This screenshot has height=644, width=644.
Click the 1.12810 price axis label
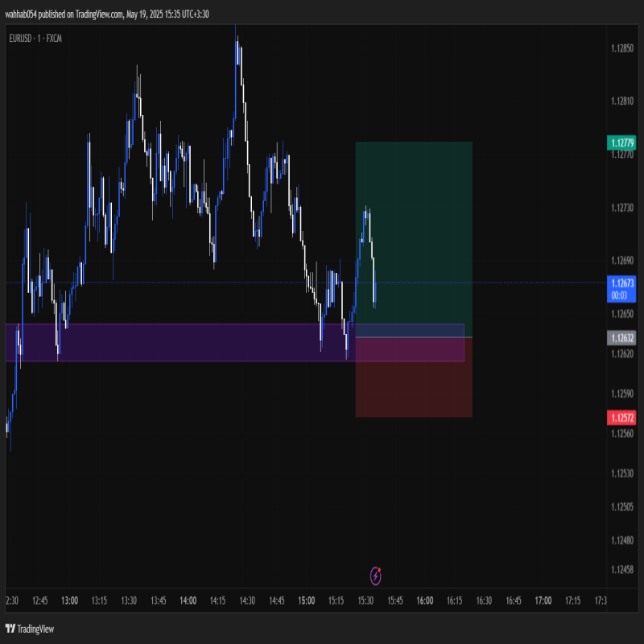coord(622,101)
